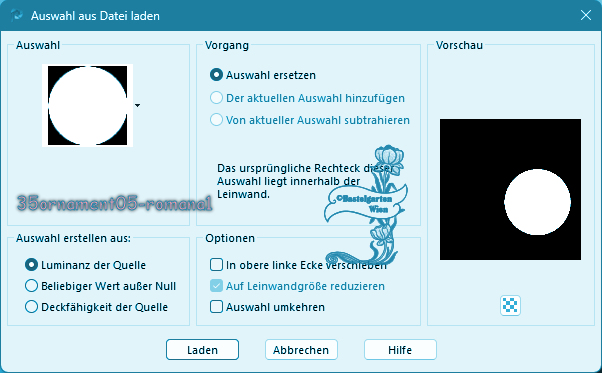Toggle the transparency checkerboard preview icon
602x373 pixels.
pos(510,305)
